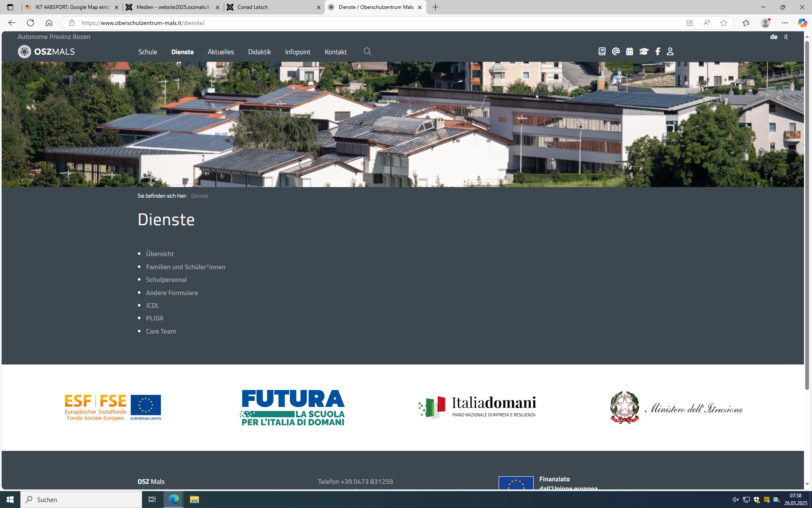Add this page to favorites
The width and height of the screenshot is (812, 508).
[x=724, y=23]
